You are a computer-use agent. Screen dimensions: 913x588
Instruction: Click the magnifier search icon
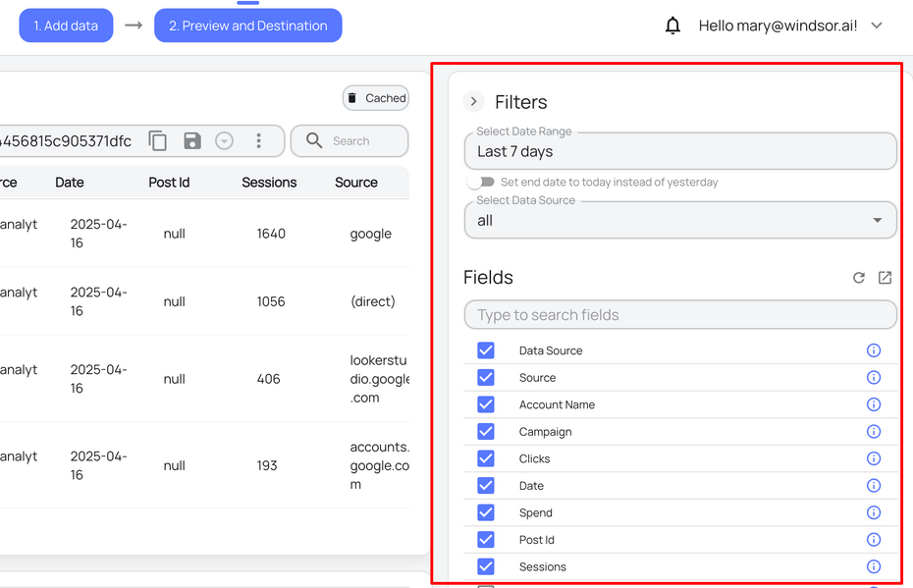coord(314,140)
